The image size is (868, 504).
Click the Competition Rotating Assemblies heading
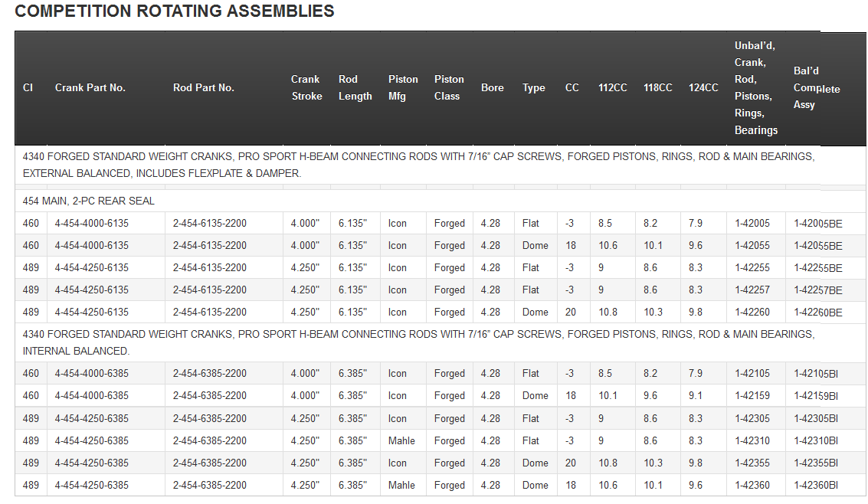(x=175, y=11)
